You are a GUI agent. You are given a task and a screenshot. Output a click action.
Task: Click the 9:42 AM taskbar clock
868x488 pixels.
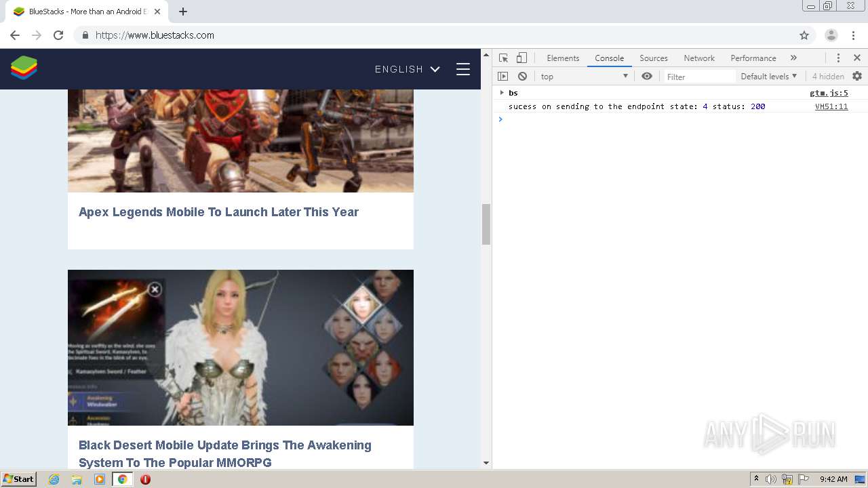pos(833,479)
